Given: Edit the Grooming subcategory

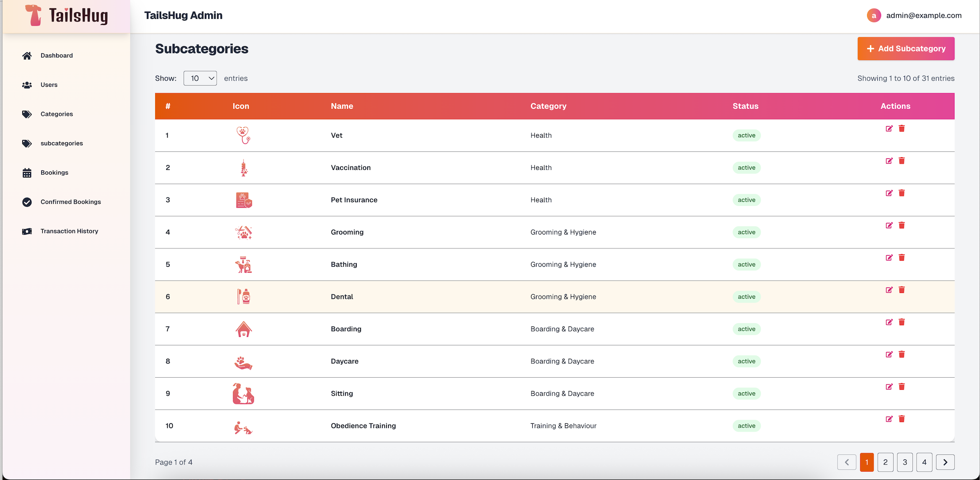Looking at the screenshot, I should point(889,225).
